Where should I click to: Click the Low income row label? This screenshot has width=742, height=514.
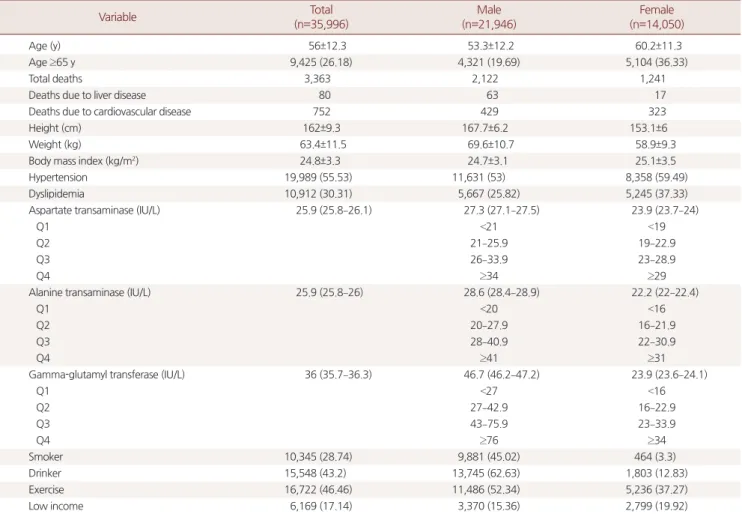click(x=55, y=506)
